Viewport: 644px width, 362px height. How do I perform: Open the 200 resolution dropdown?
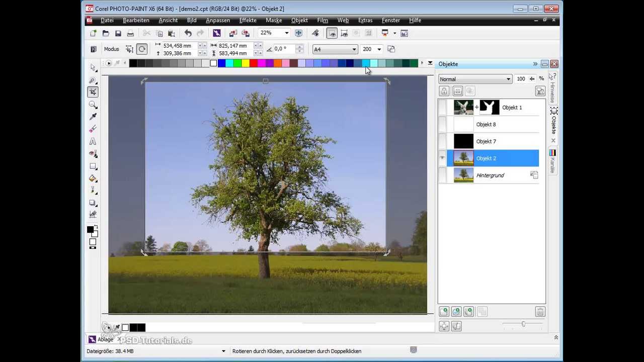pyautogui.click(x=379, y=49)
